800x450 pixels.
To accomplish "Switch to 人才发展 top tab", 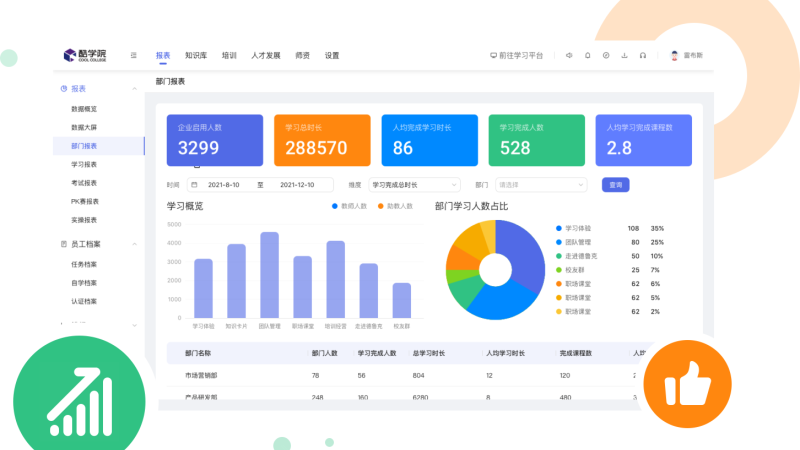I will click(x=266, y=55).
